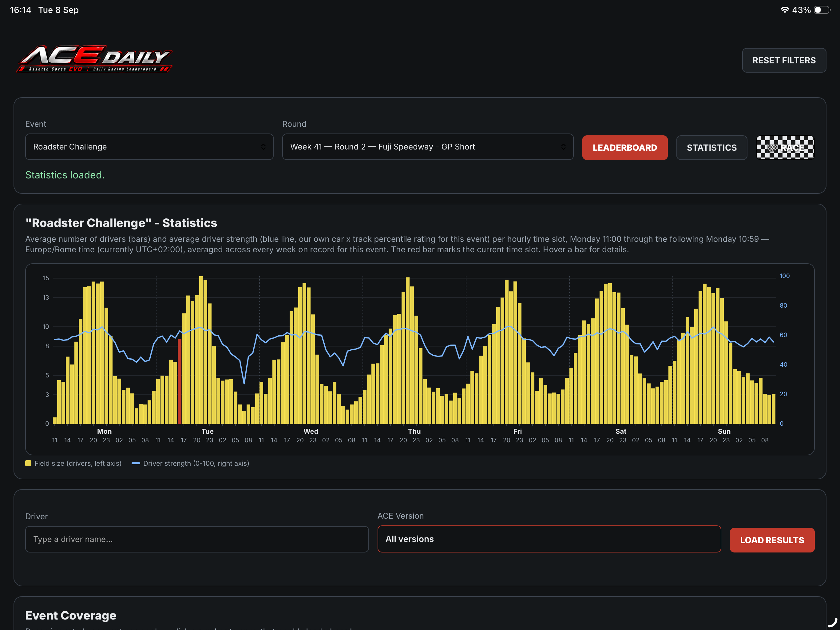Click the 'Mon' day label on chart axis
Screen dimensions: 840x630
click(105, 431)
